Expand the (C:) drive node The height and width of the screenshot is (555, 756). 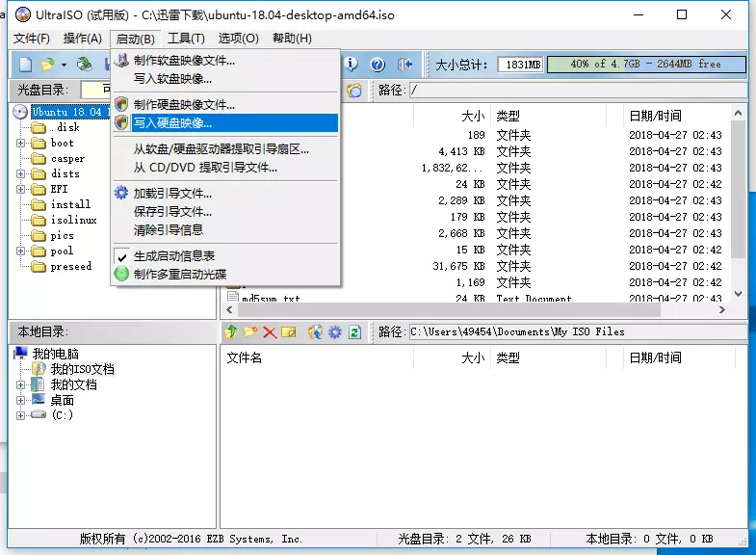click(x=20, y=415)
